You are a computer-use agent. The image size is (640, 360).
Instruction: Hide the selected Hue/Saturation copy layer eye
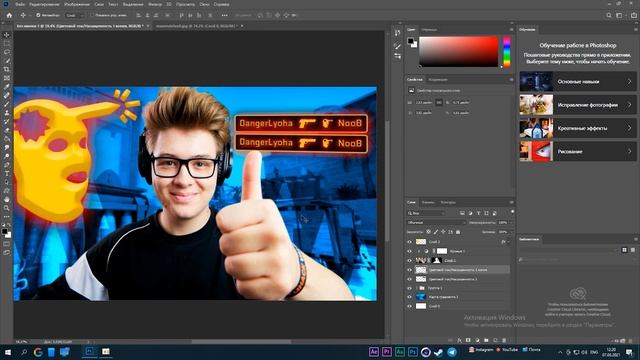pyautogui.click(x=409, y=270)
